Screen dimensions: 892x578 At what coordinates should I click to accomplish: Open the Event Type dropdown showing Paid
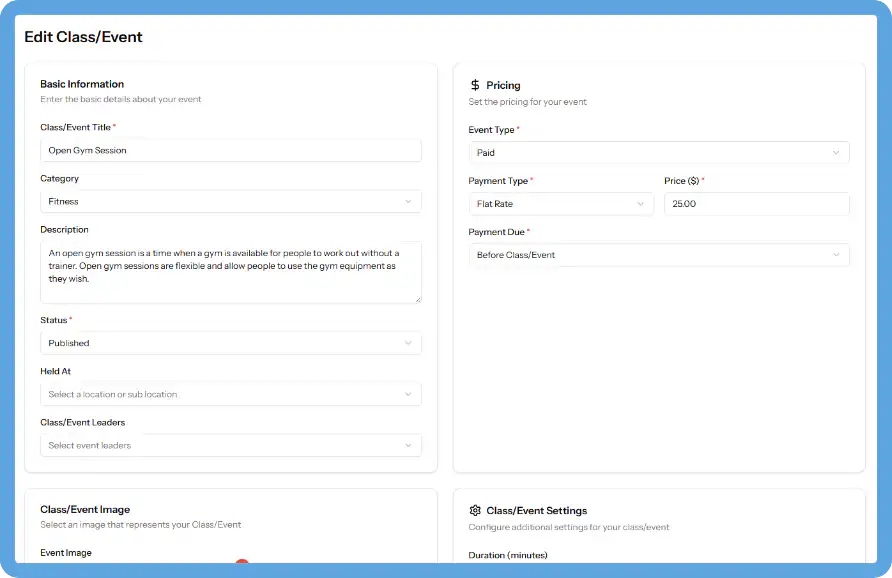click(658, 152)
